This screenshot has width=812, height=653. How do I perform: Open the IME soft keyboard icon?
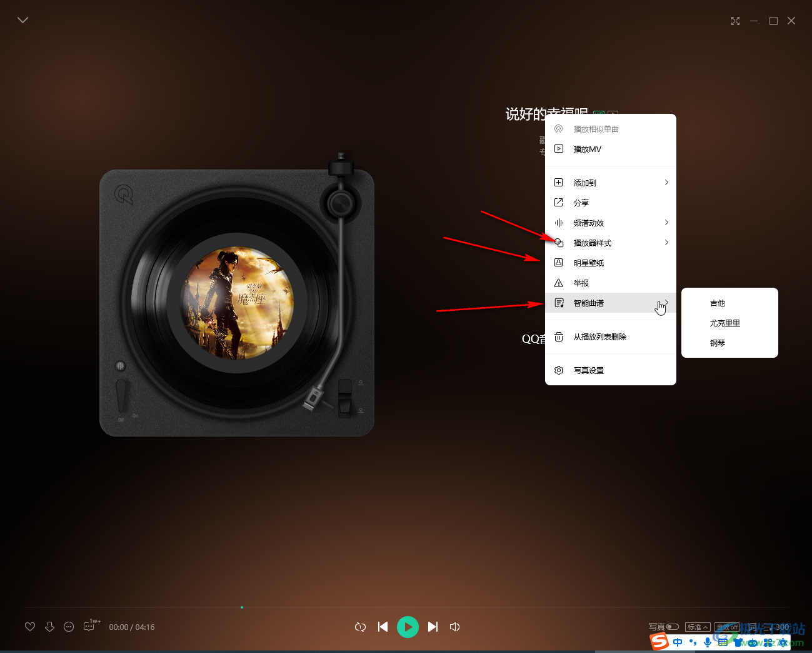723,642
